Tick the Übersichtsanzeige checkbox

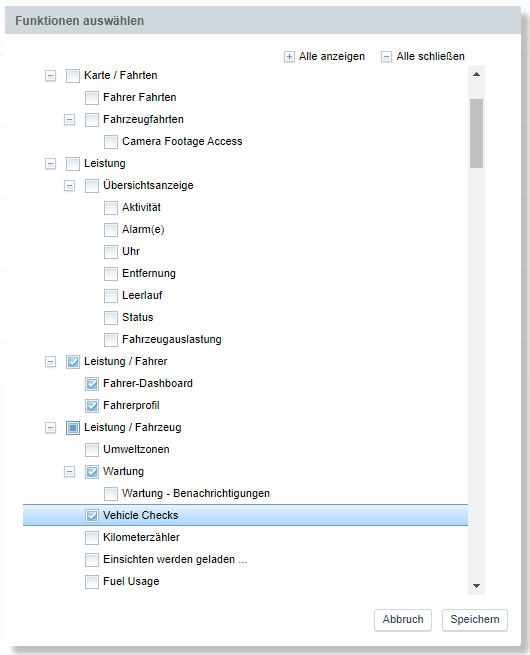tap(92, 186)
